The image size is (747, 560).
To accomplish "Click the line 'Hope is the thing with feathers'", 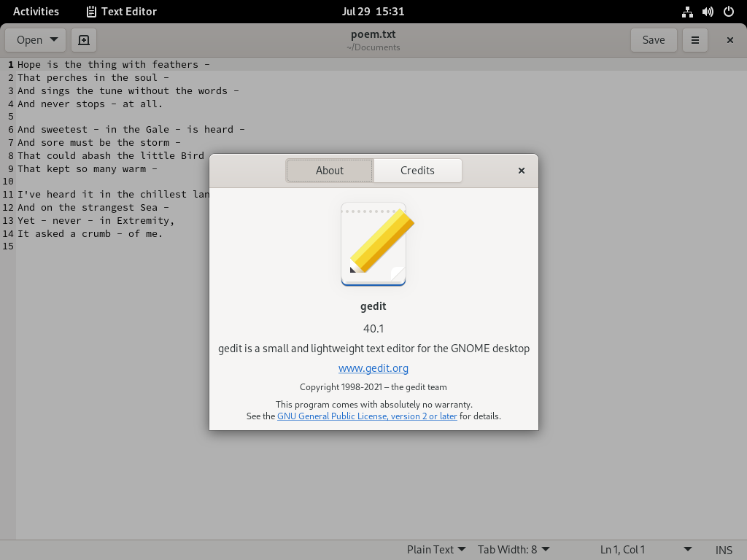I will (113, 64).
